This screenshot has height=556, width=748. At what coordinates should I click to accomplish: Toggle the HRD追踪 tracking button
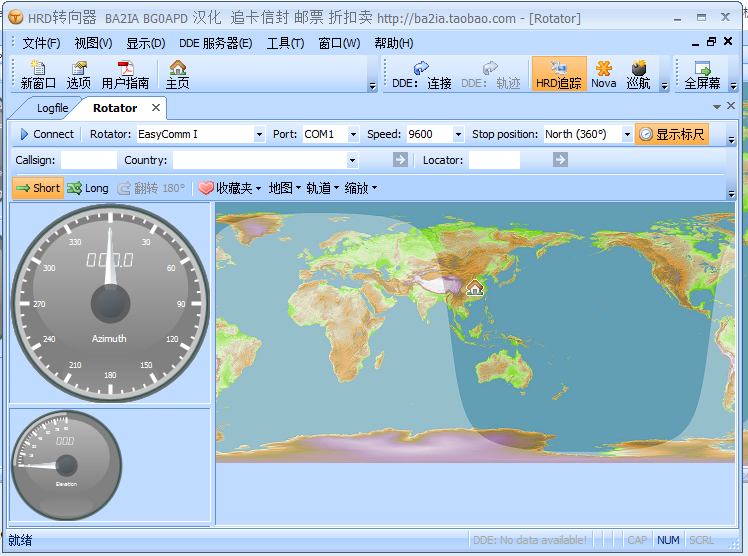point(558,74)
